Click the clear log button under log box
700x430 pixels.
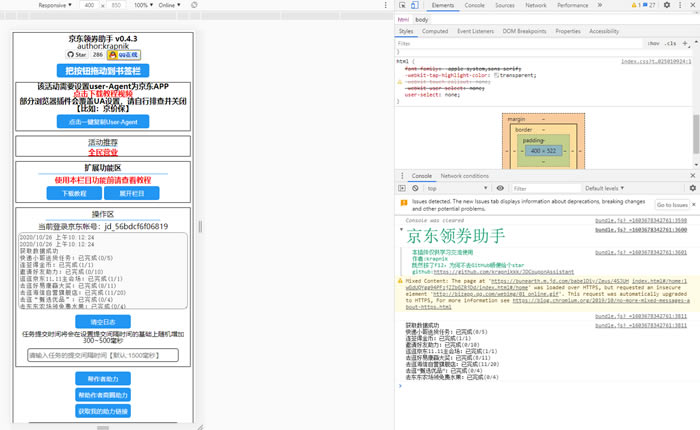click(x=103, y=321)
